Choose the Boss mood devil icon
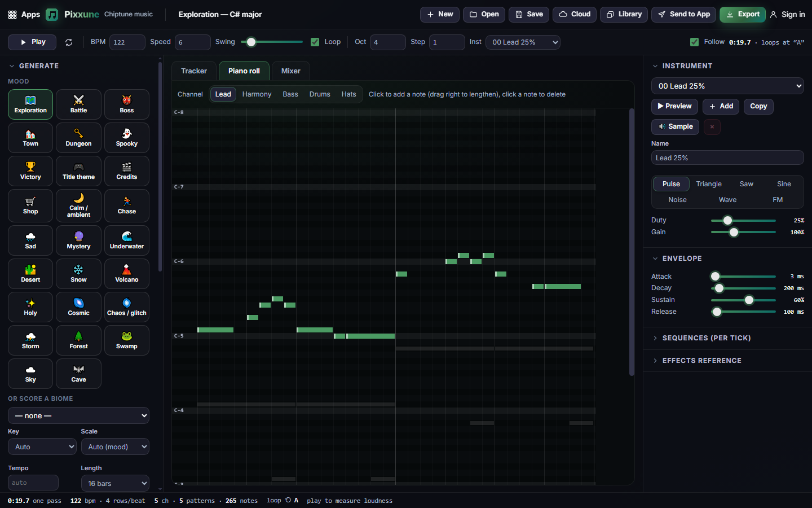The image size is (812, 508). click(127, 104)
